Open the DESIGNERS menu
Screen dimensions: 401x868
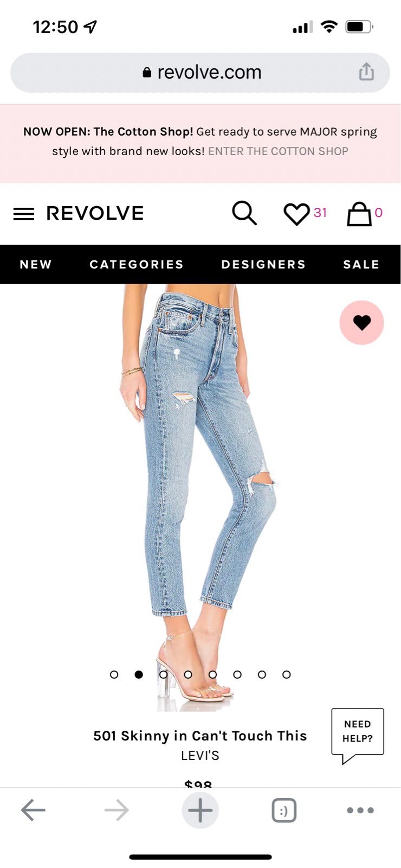[x=263, y=264]
